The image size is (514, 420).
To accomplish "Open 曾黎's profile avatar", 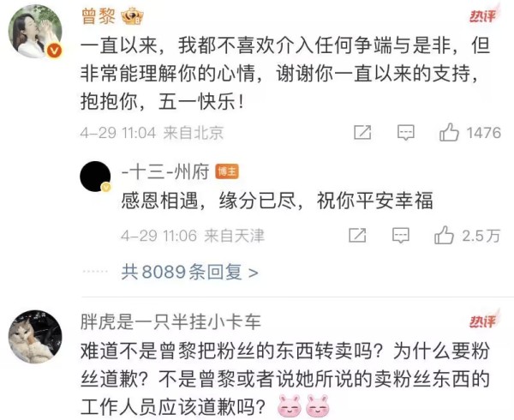I will pyautogui.click(x=35, y=31).
